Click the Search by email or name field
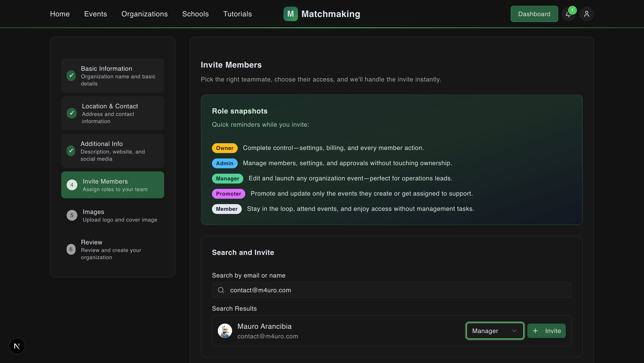This screenshot has height=363, width=644. (392, 290)
